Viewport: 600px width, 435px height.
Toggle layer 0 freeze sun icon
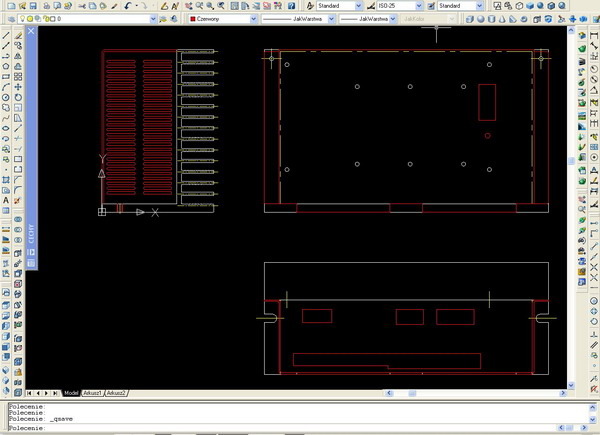click(30, 19)
